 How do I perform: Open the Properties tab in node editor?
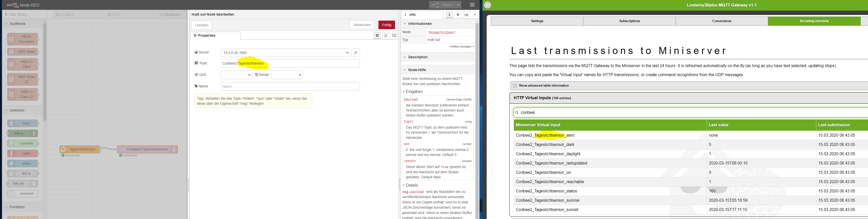215,36
